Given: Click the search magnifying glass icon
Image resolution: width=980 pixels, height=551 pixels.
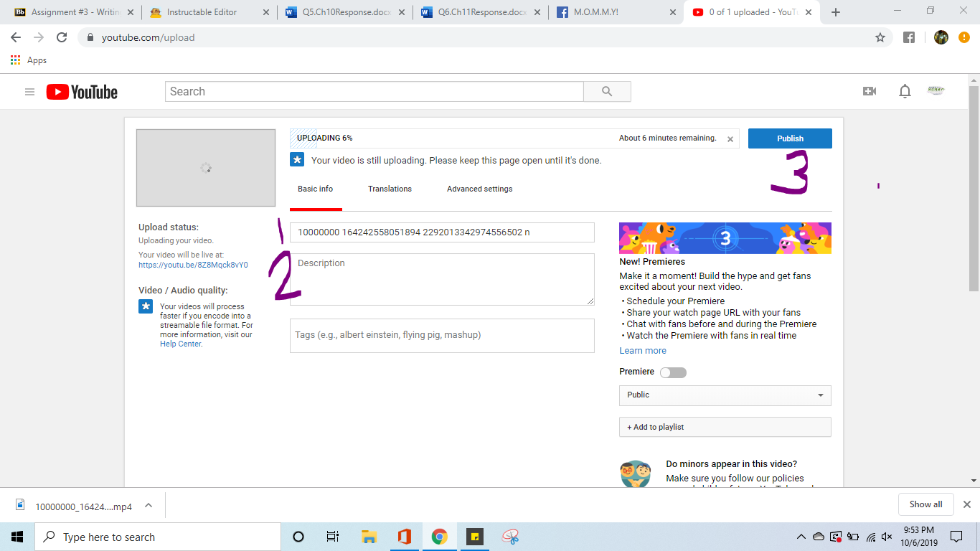Looking at the screenshot, I should click(606, 91).
